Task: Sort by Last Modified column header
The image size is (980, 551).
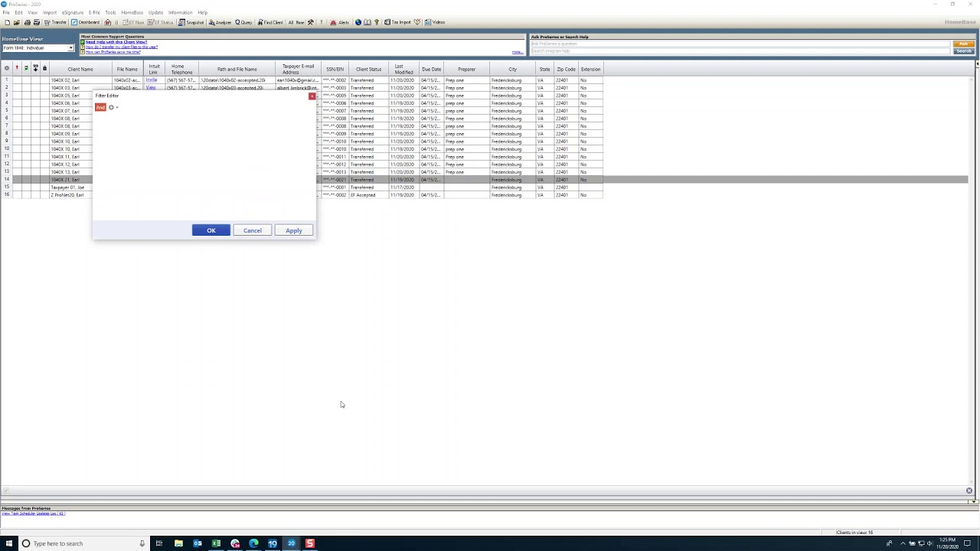Action: click(404, 69)
